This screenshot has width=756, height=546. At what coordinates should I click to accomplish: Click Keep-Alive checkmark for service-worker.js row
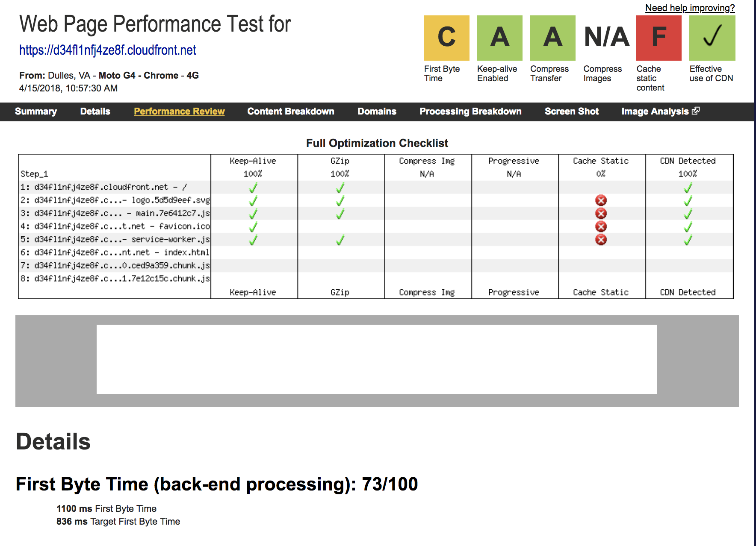pos(253,240)
